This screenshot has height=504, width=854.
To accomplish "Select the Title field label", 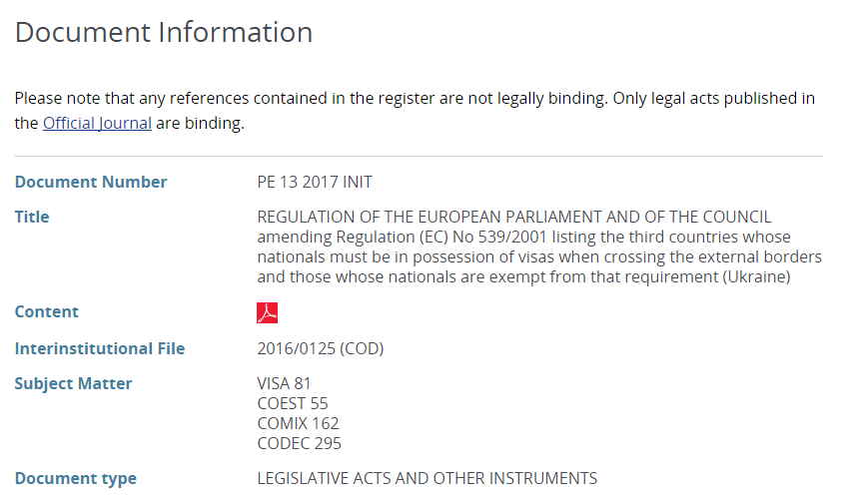I will pyautogui.click(x=32, y=217).
